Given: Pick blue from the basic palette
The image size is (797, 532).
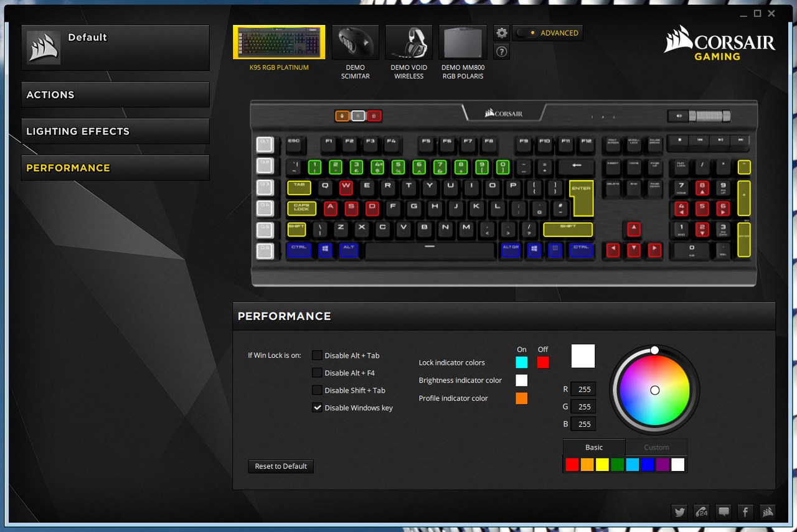Looking at the screenshot, I should 648,464.
